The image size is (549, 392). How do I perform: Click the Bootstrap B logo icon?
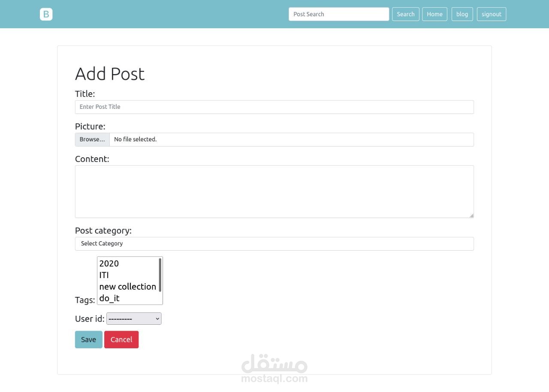46,14
